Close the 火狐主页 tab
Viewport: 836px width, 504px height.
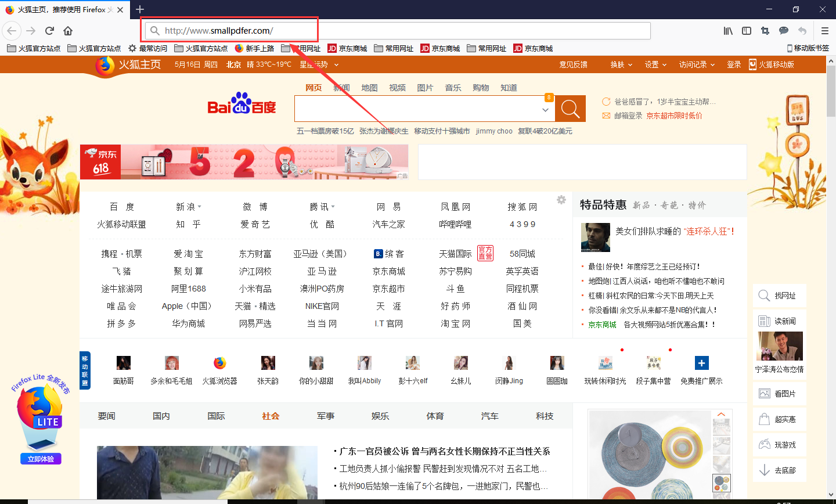pyautogui.click(x=120, y=10)
